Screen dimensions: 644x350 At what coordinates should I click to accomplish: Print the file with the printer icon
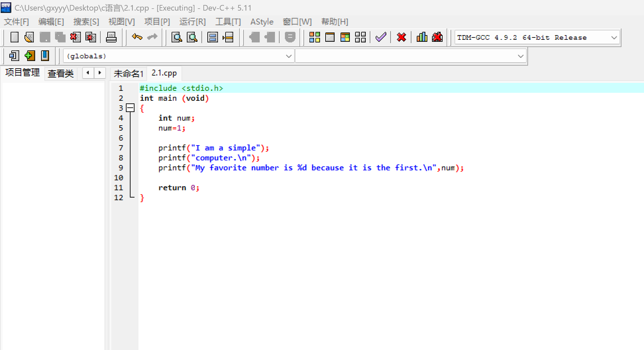[x=111, y=37]
